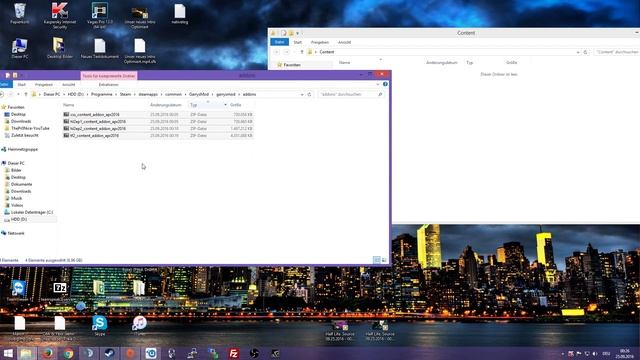Launch Chrome from the taskbar

coord(68,353)
